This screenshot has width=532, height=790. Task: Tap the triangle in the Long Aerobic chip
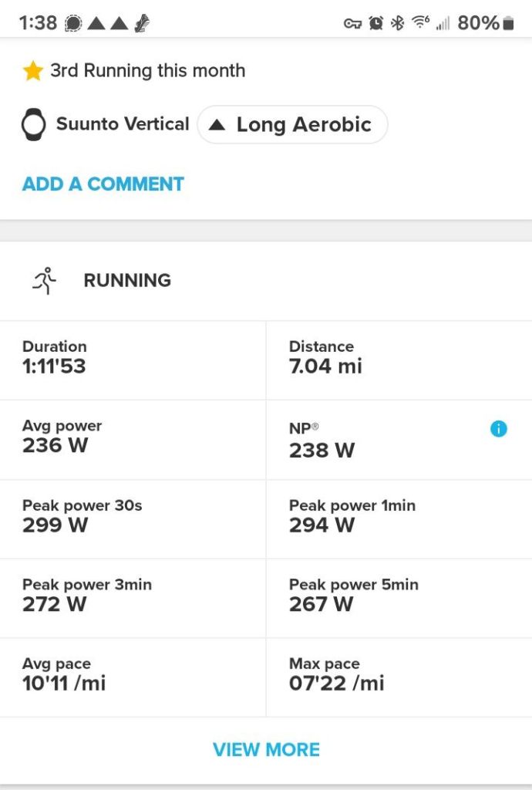217,125
